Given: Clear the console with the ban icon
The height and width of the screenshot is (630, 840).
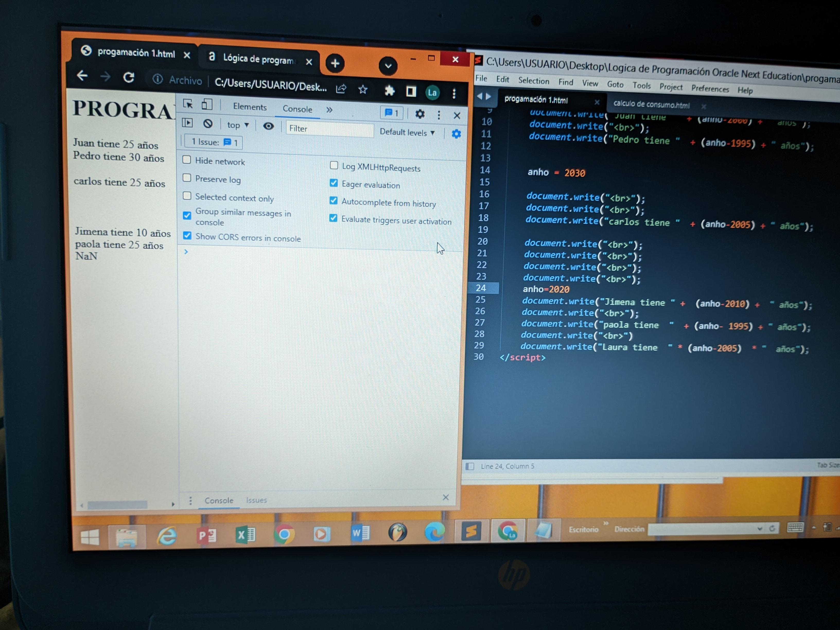Looking at the screenshot, I should (x=207, y=124).
